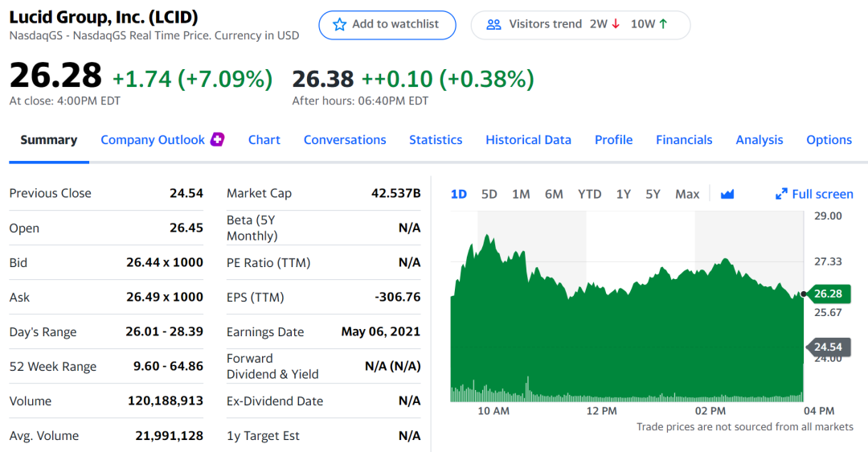868x452 pixels.
Task: Switch chart range to 5D
Action: (489, 194)
